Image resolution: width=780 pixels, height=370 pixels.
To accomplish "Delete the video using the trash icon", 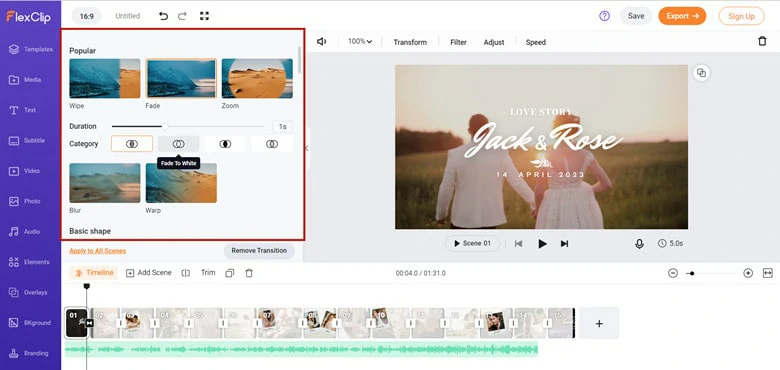I will (x=762, y=41).
